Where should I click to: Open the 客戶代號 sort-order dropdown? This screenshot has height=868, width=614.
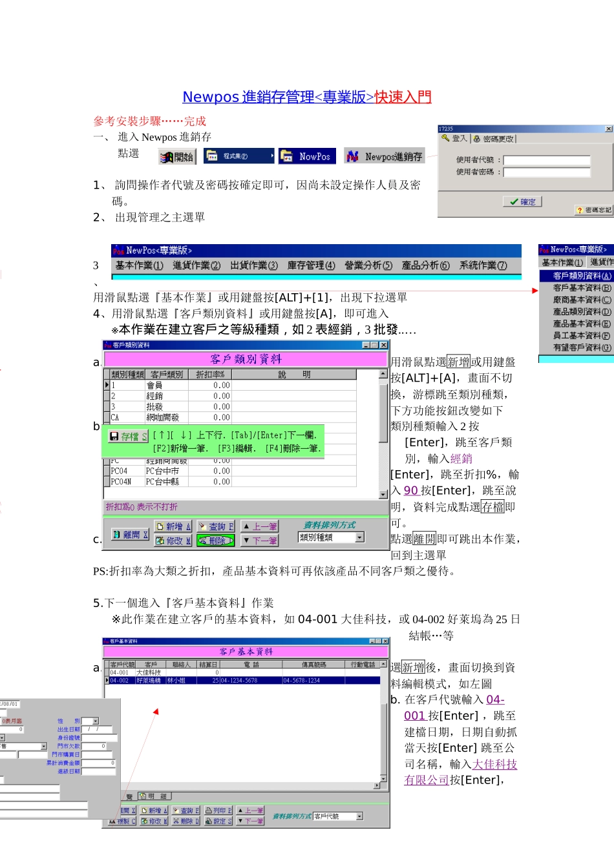(359, 816)
